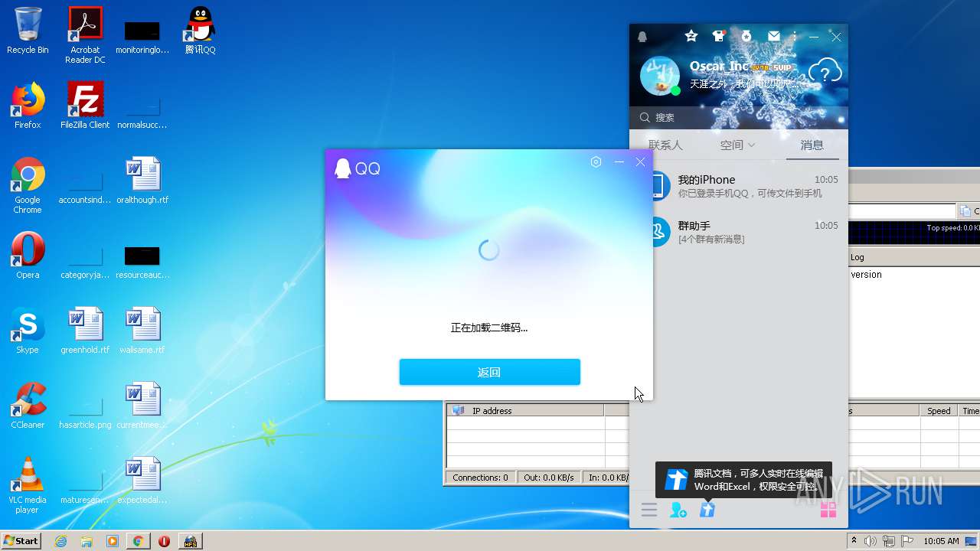
Task: Select the Google Chrome desktop icon
Action: [x=28, y=186]
